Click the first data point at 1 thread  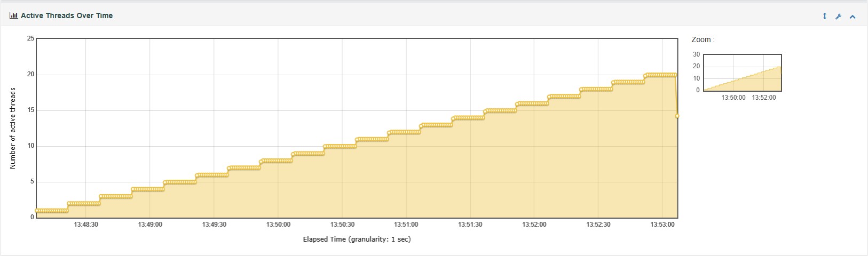click(37, 211)
